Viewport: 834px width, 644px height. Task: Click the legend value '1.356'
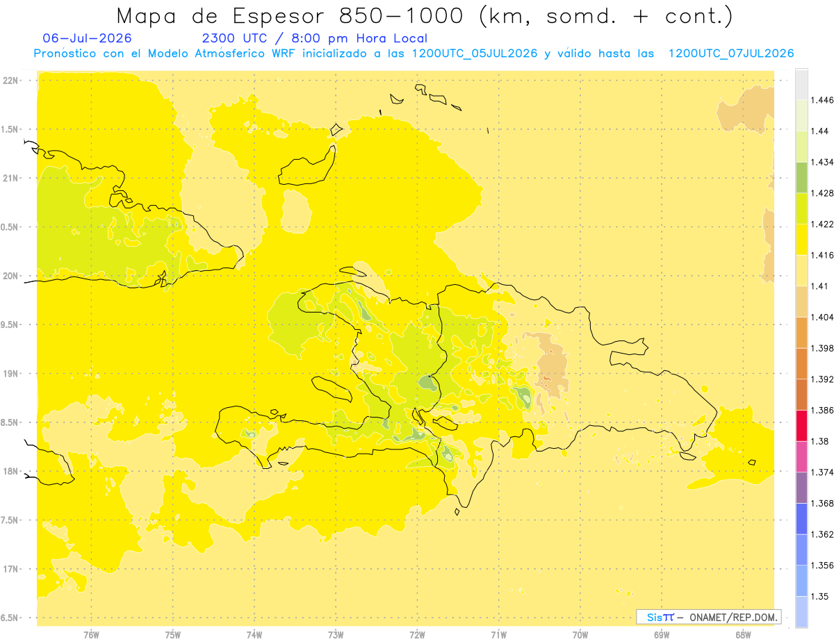coord(821,565)
